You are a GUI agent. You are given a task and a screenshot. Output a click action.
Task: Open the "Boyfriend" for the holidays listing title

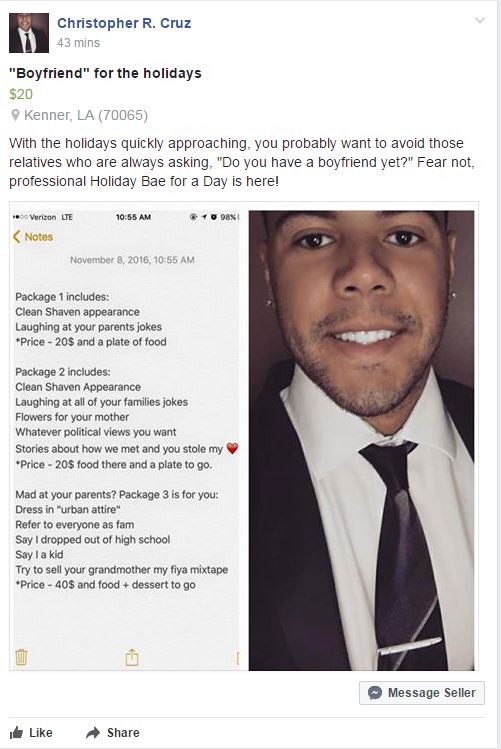point(105,73)
